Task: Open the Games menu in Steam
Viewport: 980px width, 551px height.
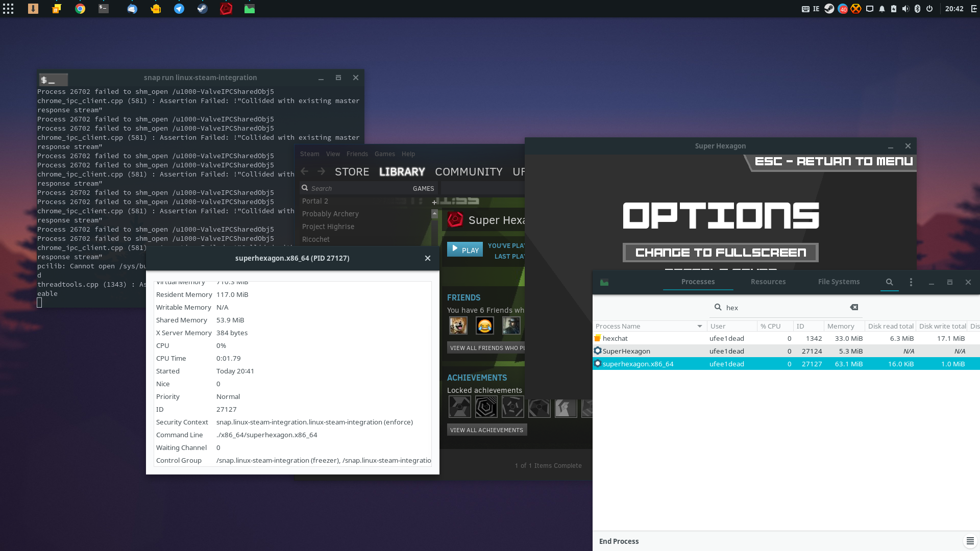Action: pyautogui.click(x=384, y=154)
